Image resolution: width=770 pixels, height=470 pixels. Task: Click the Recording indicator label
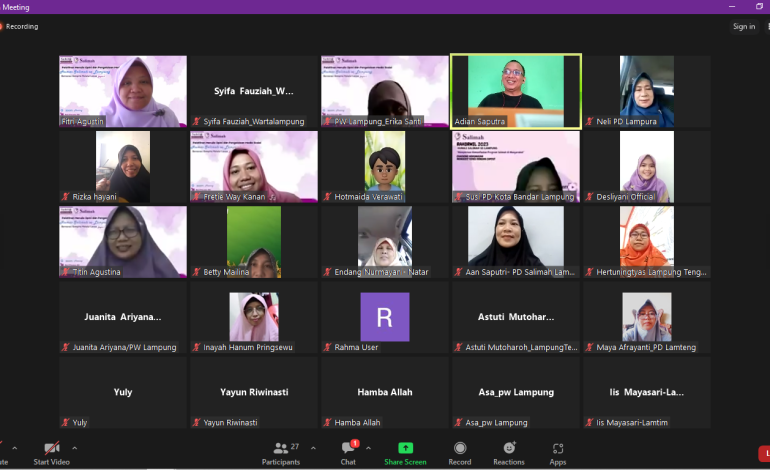(x=22, y=27)
